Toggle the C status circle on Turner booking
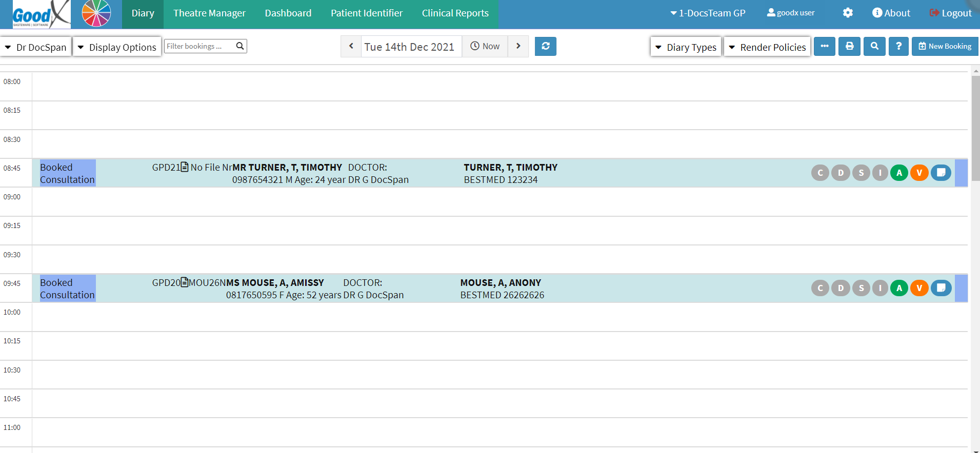 (820, 173)
